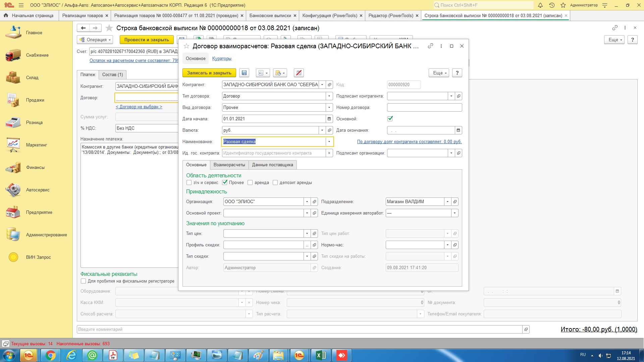
Task: Save the contract with the diskette icon
Action: pos(244,73)
